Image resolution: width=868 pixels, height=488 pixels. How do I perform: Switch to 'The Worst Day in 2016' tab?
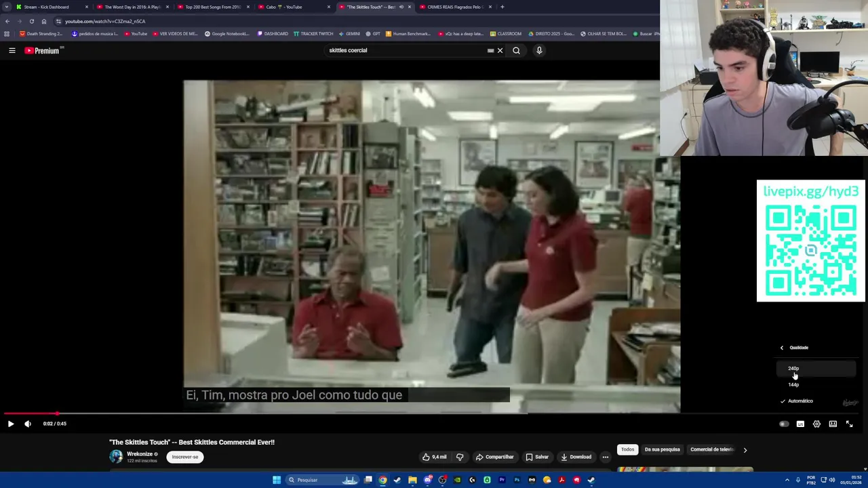click(x=132, y=7)
